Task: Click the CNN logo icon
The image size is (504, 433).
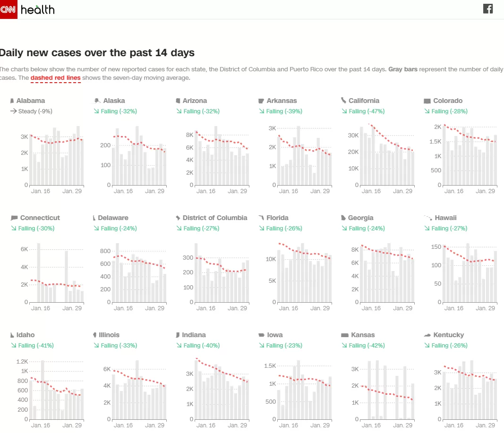Action: (9, 9)
